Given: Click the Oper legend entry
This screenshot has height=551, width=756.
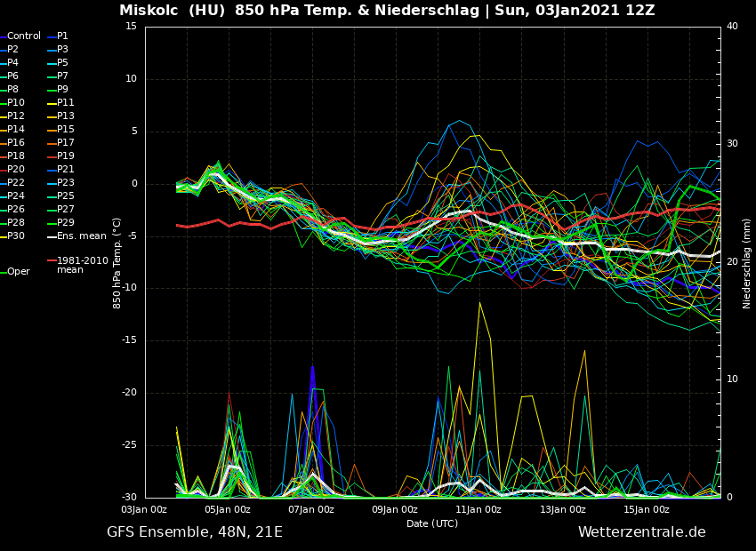Looking at the screenshot, I should 18,272.
